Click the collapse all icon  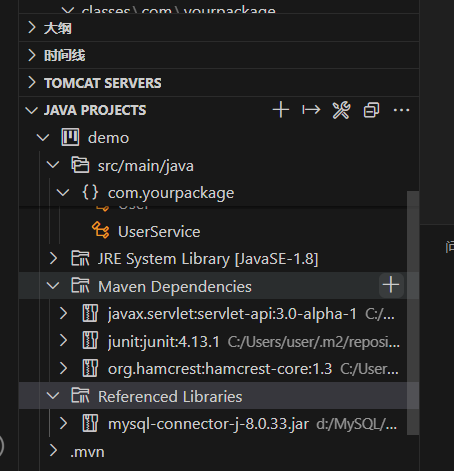click(x=371, y=110)
